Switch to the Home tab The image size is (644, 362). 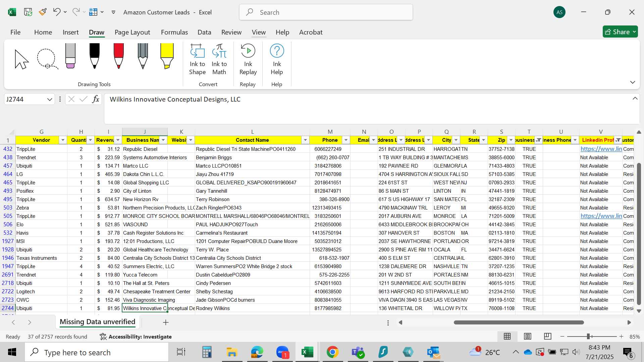tap(43, 32)
